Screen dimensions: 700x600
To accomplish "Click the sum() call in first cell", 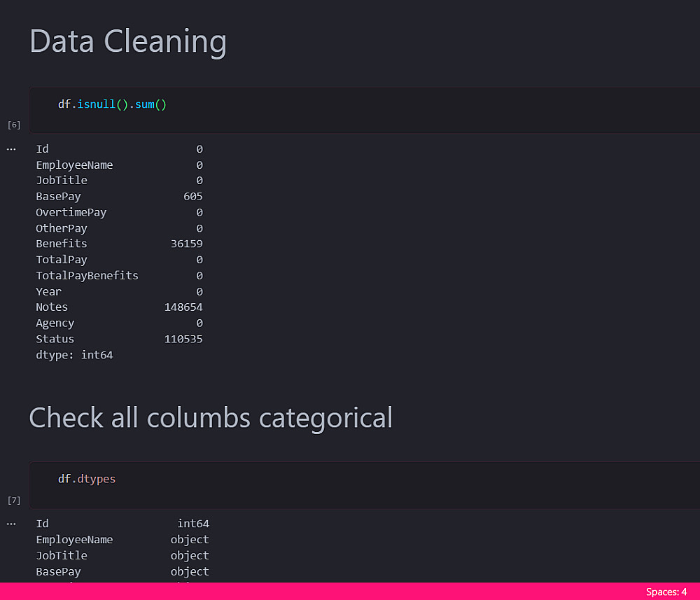I will pos(150,104).
